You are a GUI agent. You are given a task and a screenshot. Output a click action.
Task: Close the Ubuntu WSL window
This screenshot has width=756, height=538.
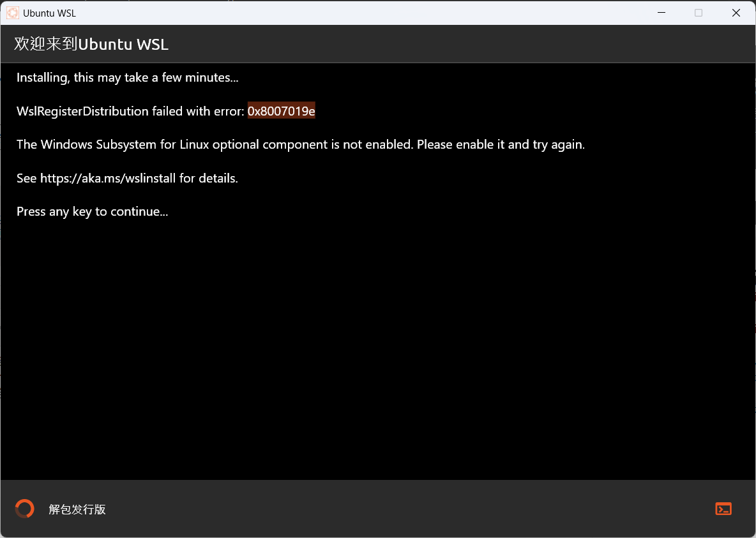[x=736, y=12]
